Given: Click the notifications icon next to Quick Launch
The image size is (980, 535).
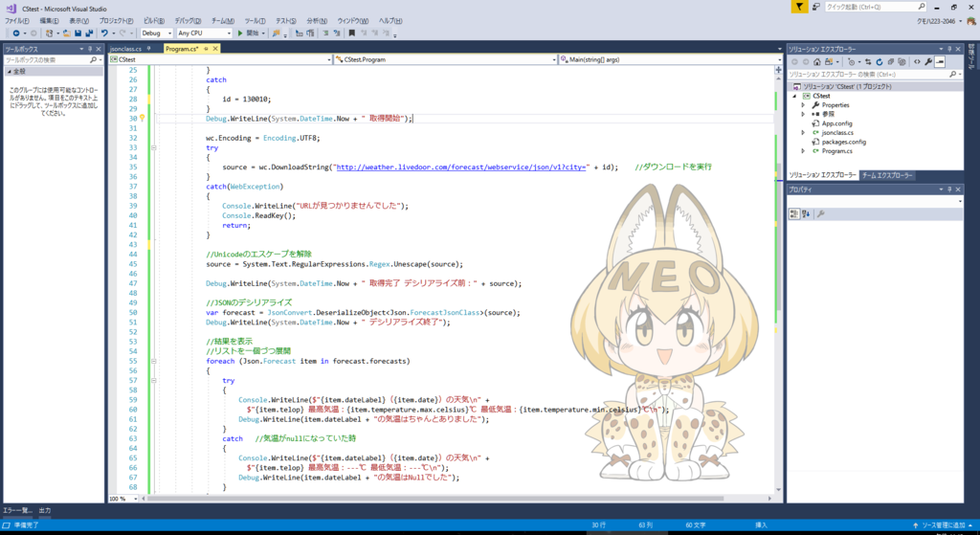Looking at the screenshot, I should pos(816,7).
